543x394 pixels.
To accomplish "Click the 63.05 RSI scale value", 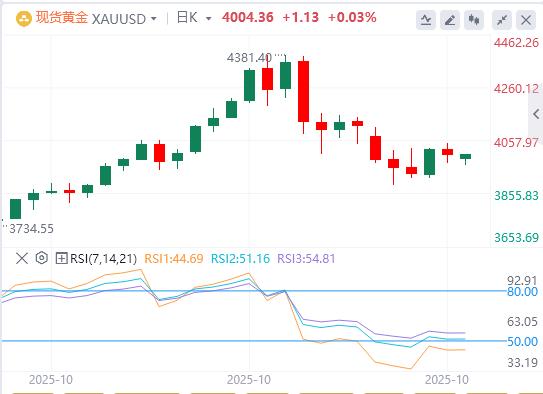I will 522,322.
